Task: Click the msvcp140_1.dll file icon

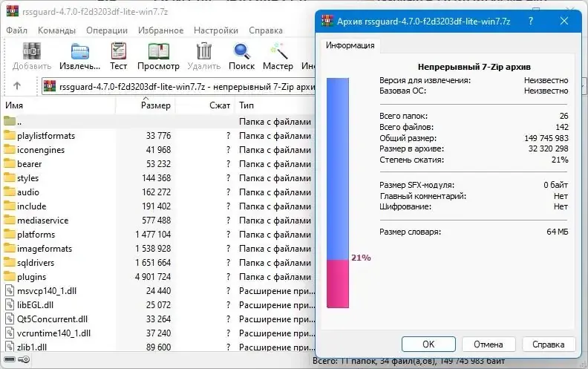Action: pos(10,290)
